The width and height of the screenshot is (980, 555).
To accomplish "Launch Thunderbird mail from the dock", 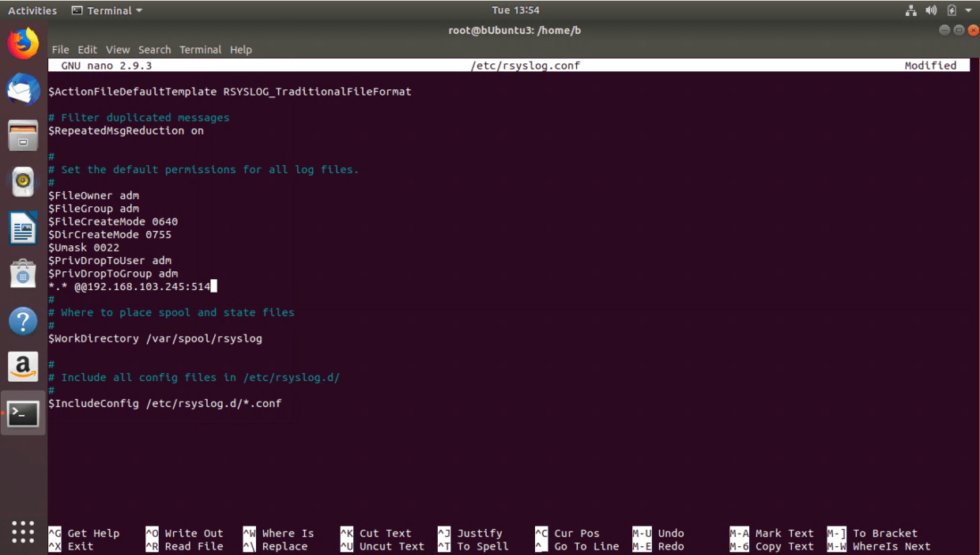I will (x=23, y=89).
